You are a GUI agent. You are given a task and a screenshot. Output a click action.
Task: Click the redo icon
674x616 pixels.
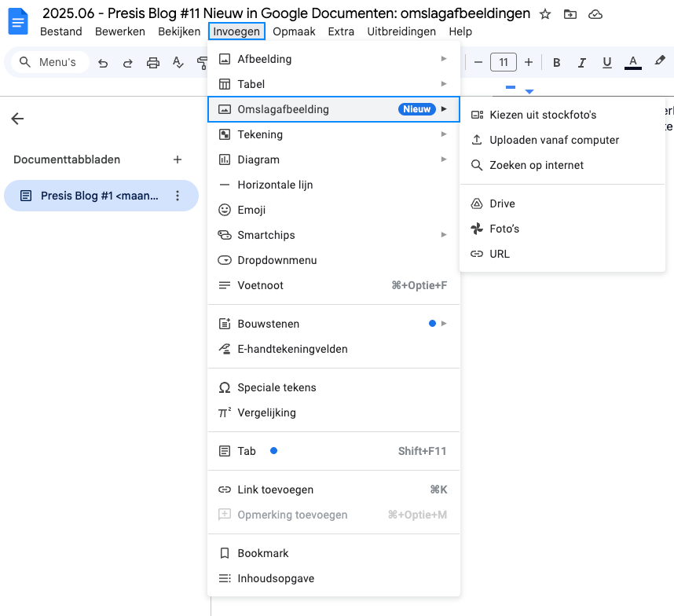(127, 62)
